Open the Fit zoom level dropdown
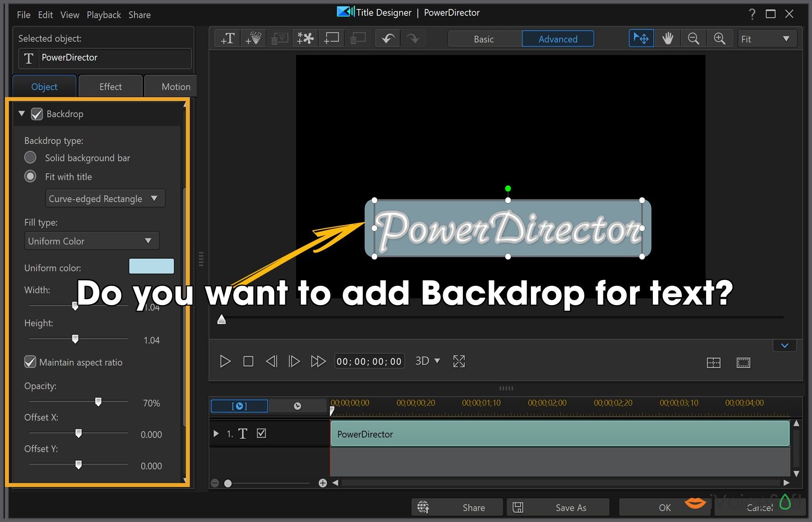812x522 pixels. pos(767,38)
